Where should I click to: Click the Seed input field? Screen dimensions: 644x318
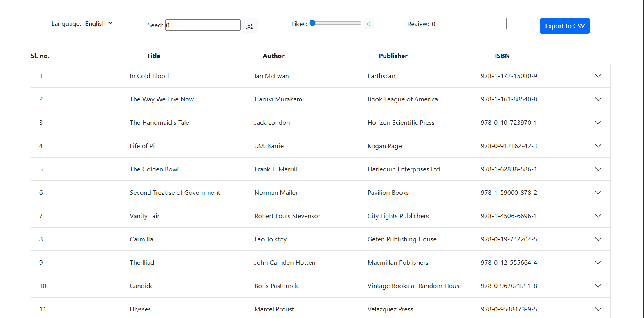tap(203, 25)
